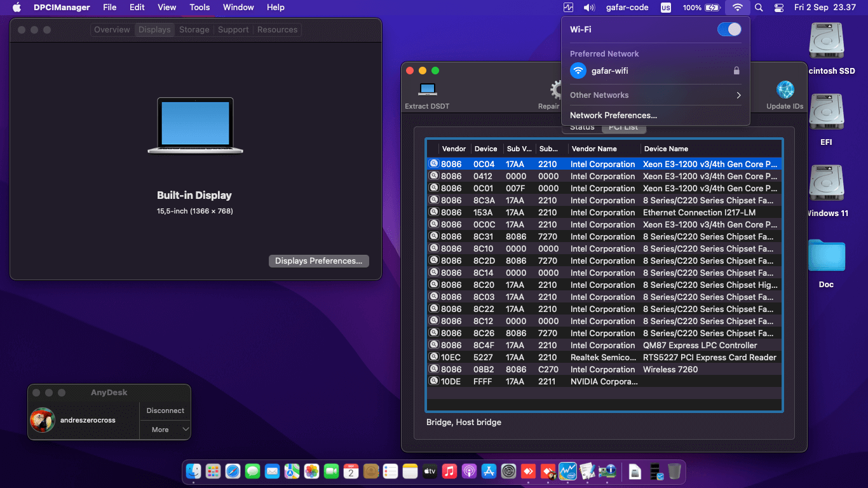868x488 pixels.
Task: Switch to the Resources tab
Action: pyautogui.click(x=277, y=30)
